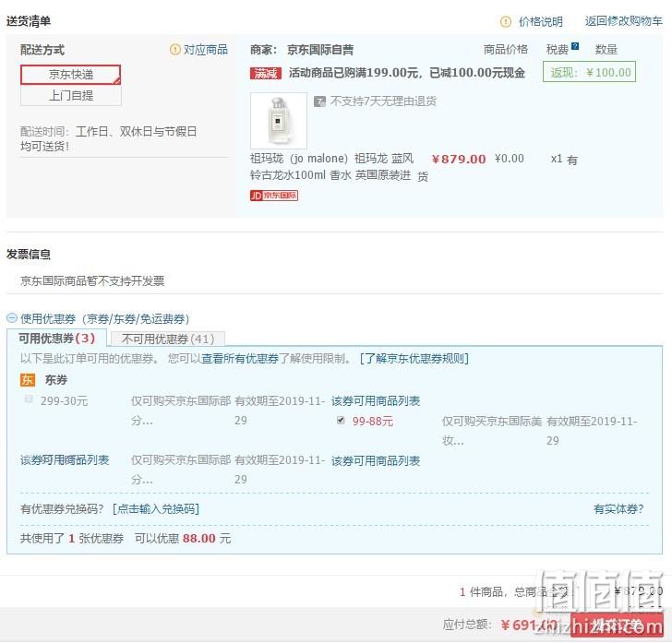Click the 税费 question mark icon
This screenshot has height=643, width=672.
pyautogui.click(x=575, y=46)
